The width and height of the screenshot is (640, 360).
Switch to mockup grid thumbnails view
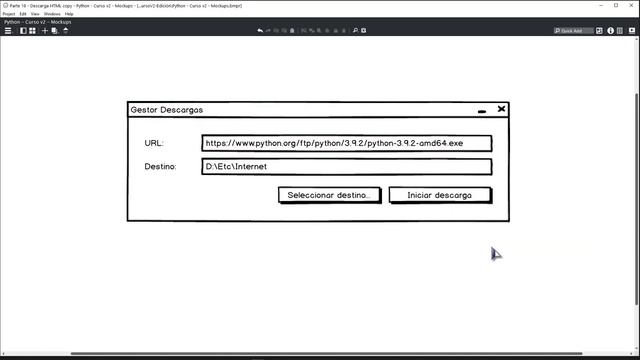[32, 31]
